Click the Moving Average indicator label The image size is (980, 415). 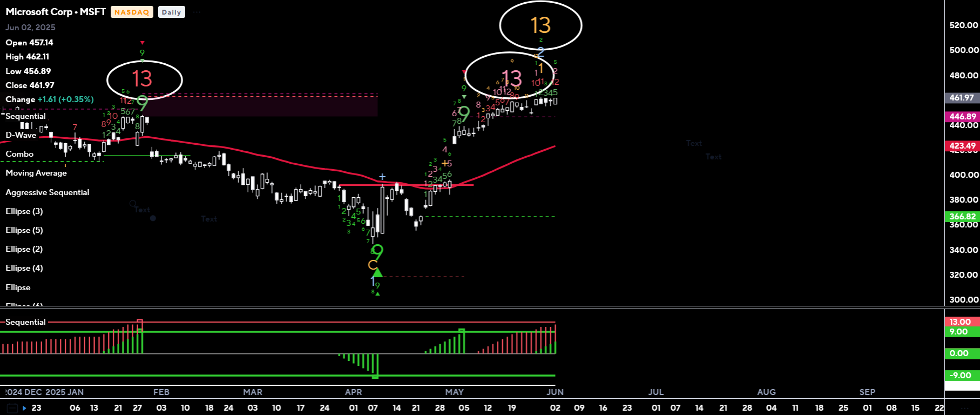(x=36, y=173)
